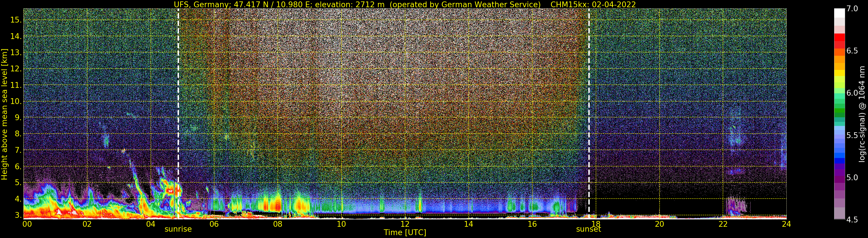This screenshot has height=238, width=868.
Task: Click the '6.5' colorbar tick value
Action: [852, 51]
